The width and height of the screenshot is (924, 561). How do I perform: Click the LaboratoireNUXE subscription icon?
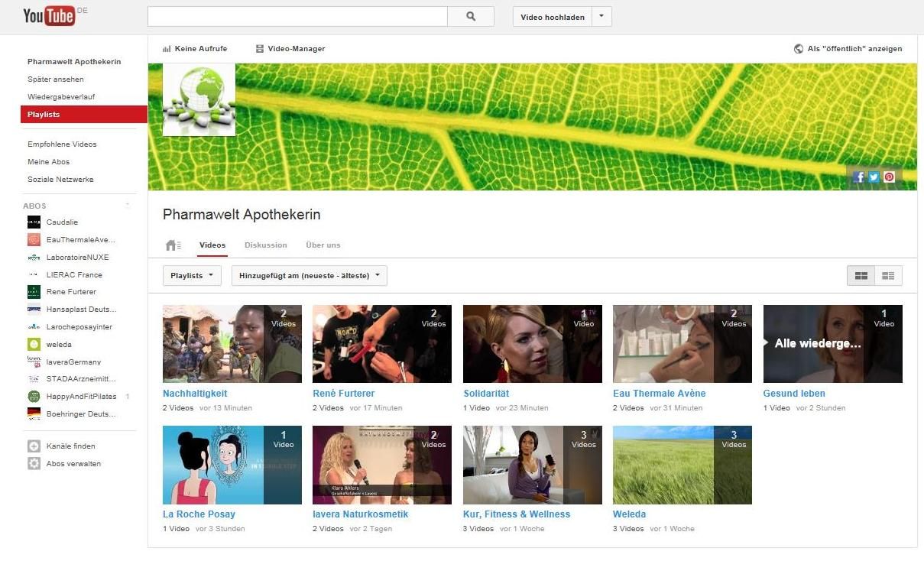pos(34,258)
